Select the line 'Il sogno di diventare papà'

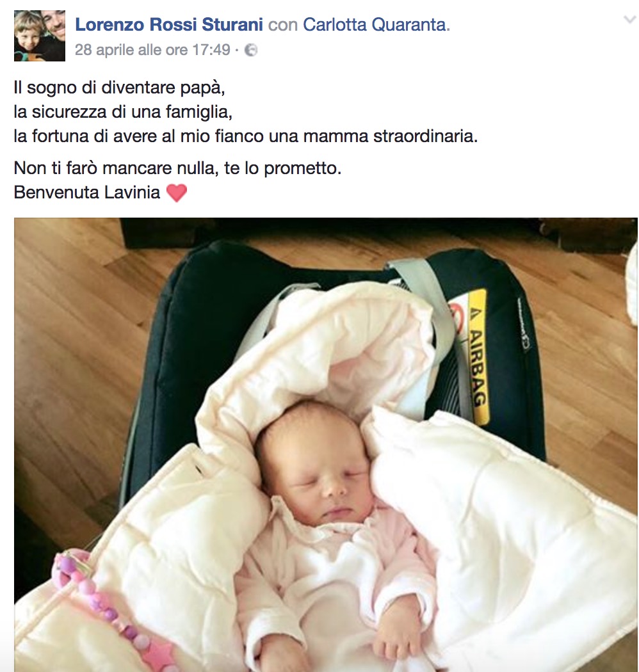(x=119, y=88)
